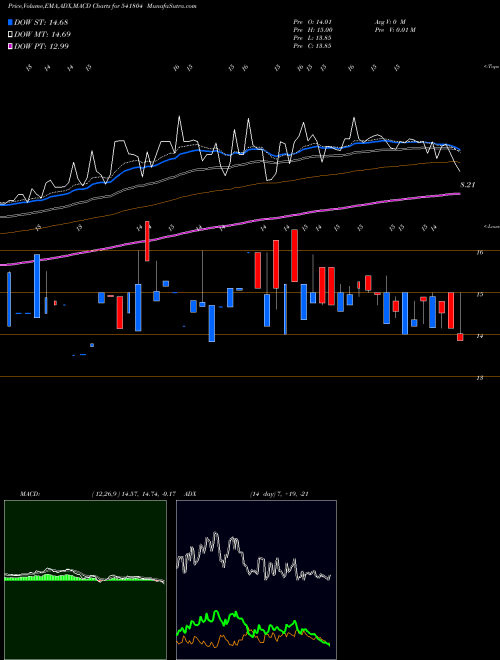500x660 pixels.
Task: Click the blue DOW ST legend square
Action: point(11,22)
